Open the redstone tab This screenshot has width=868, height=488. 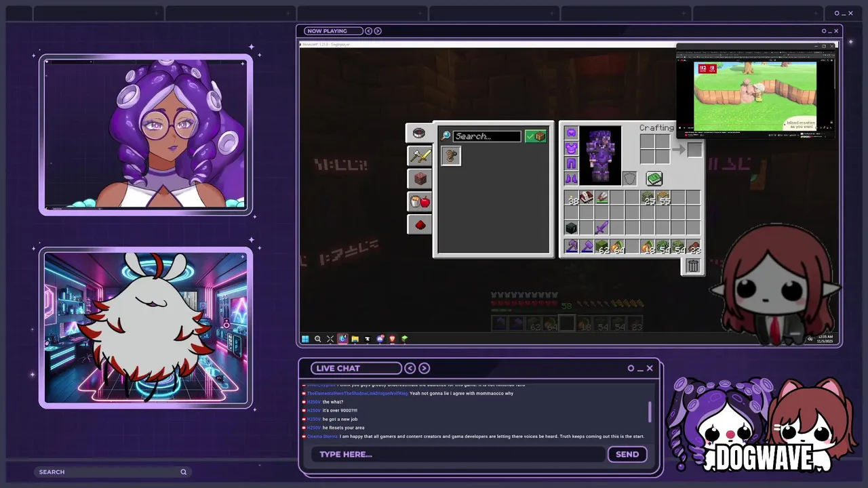pos(420,224)
